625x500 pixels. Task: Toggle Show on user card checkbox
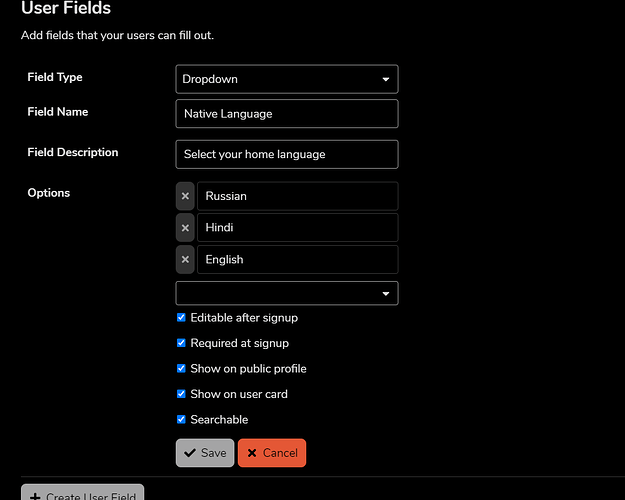(181, 394)
